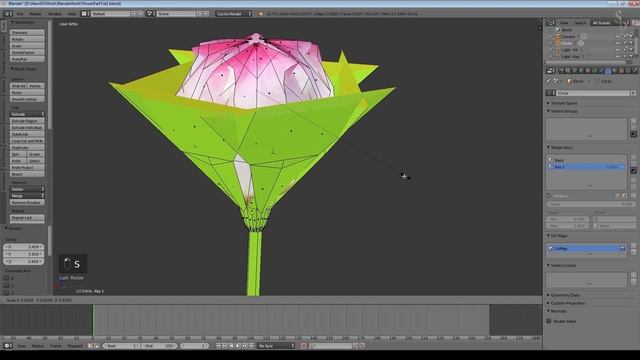Toggle visibility eye for Light - Fill

(618, 50)
